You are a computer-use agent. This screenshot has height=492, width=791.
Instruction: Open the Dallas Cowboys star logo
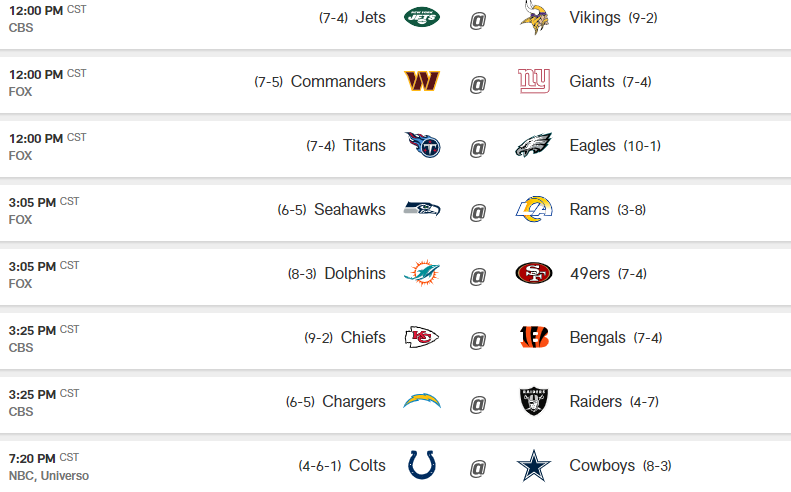(534, 466)
